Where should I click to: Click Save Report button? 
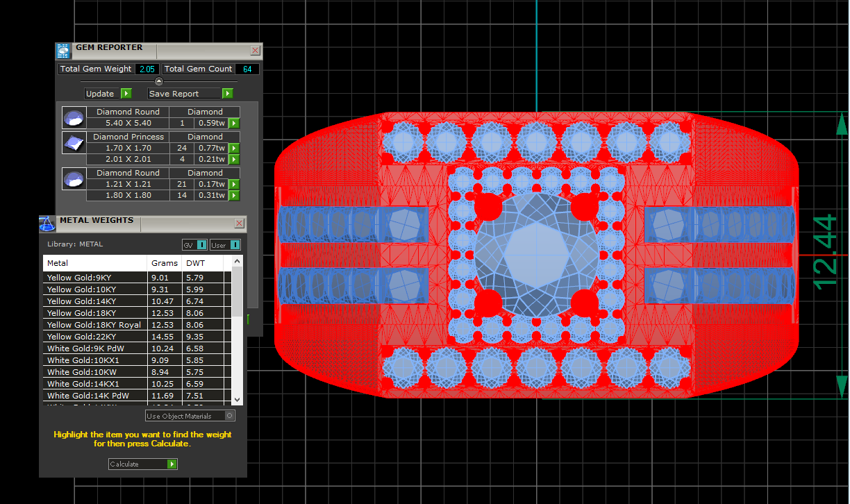(x=190, y=94)
